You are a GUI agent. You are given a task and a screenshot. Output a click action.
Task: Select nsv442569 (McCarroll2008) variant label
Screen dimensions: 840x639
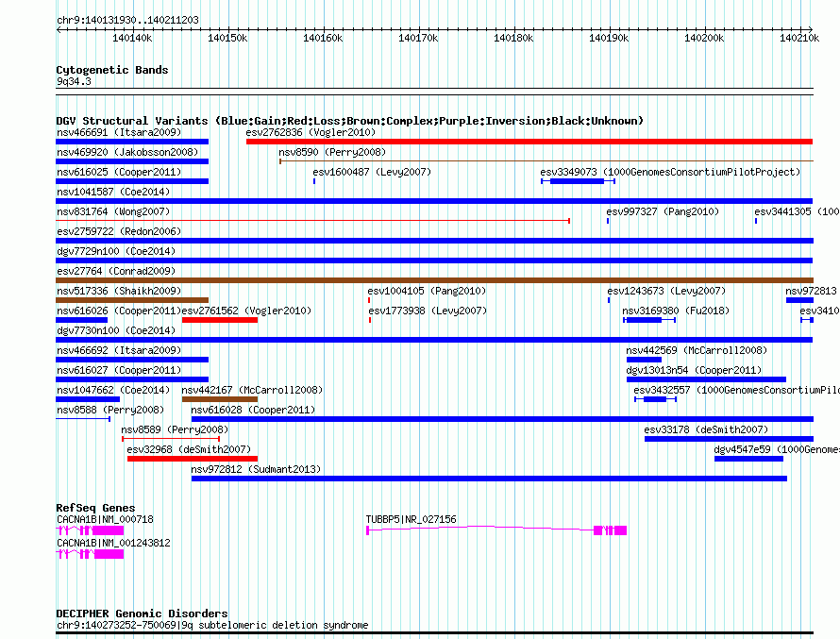(697, 350)
